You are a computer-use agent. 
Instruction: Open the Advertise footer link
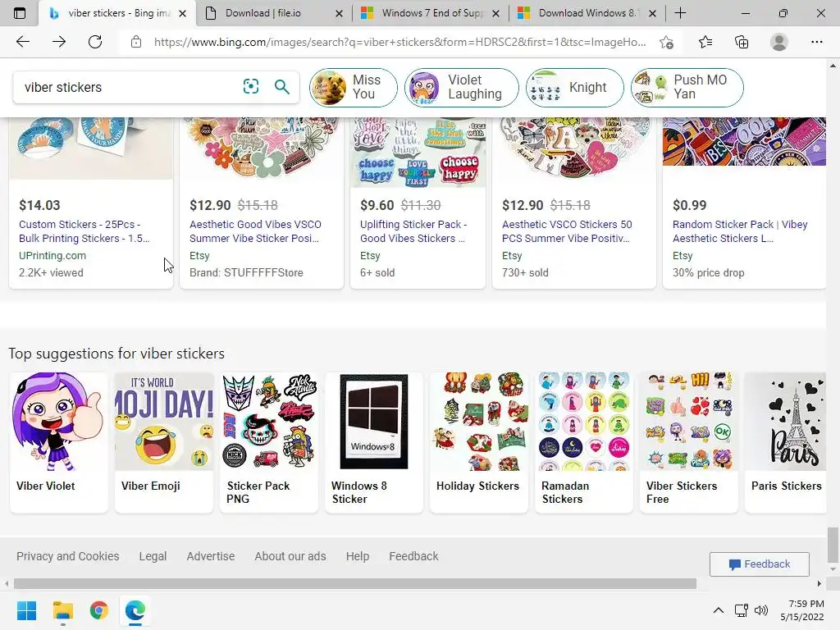211,556
